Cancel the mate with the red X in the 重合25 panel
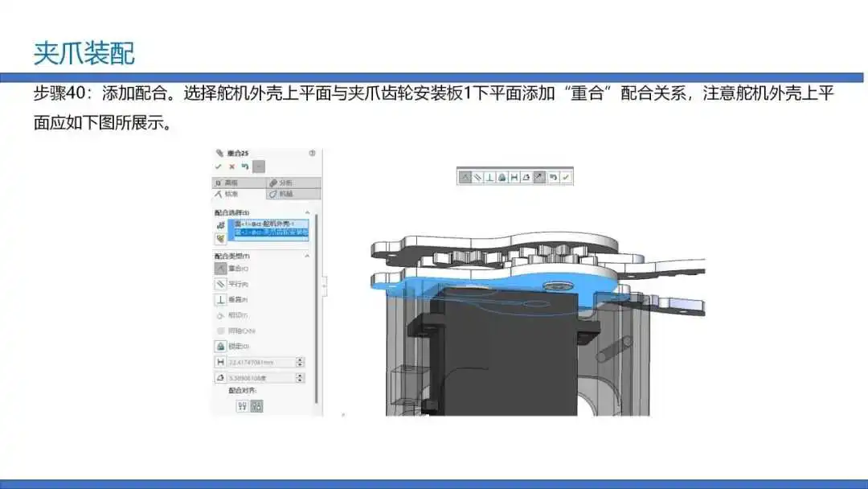Viewport: 868px width, 489px height. click(232, 166)
